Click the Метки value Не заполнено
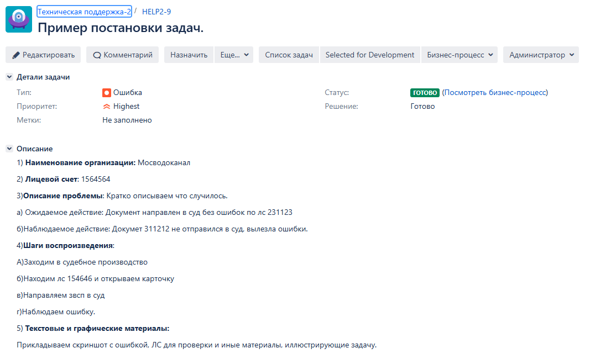This screenshot has height=364, width=590. coord(127,120)
